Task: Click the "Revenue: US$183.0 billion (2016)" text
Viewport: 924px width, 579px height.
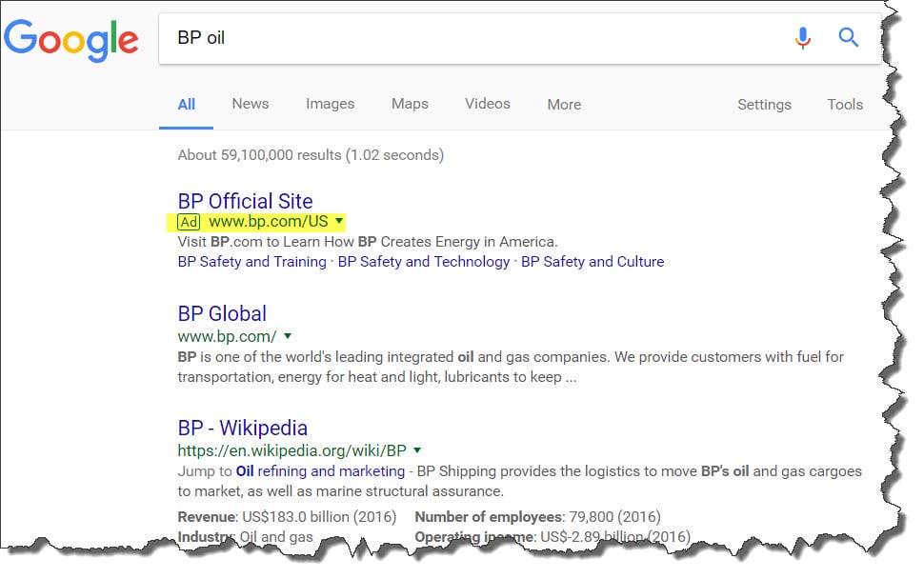Action: (x=287, y=517)
